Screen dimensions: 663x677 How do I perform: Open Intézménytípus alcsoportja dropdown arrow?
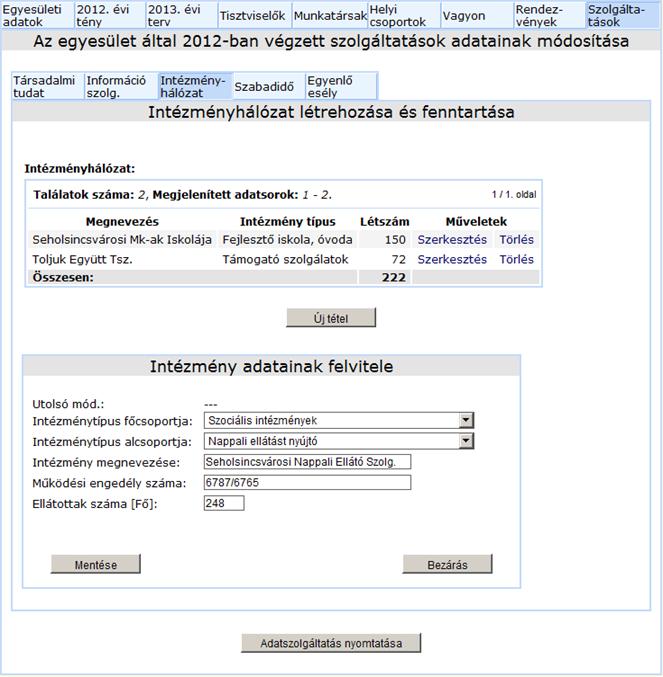466,441
